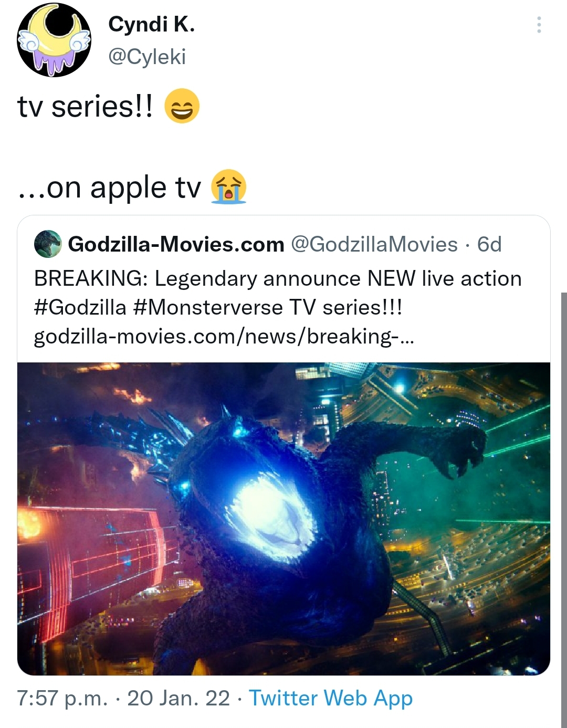Click the grinning face emoji
The height and width of the screenshot is (728, 567).
[182, 106]
